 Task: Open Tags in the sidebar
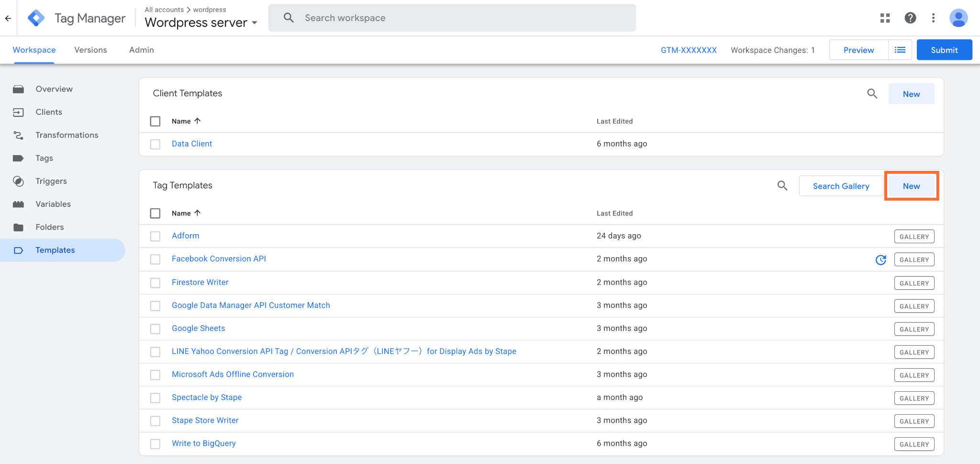(44, 158)
